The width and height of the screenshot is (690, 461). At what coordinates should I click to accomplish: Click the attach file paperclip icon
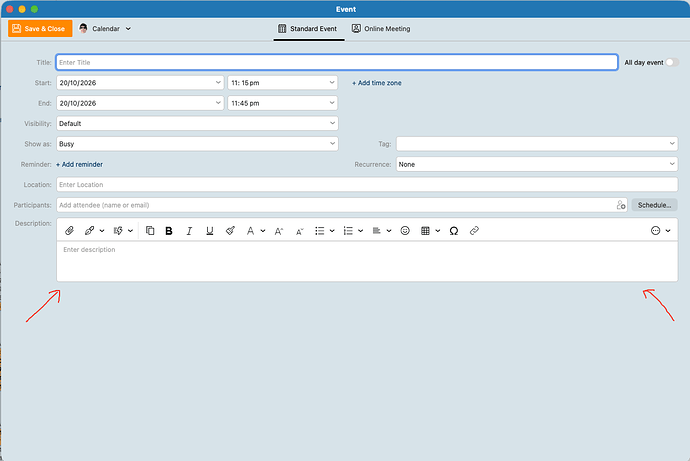point(69,230)
